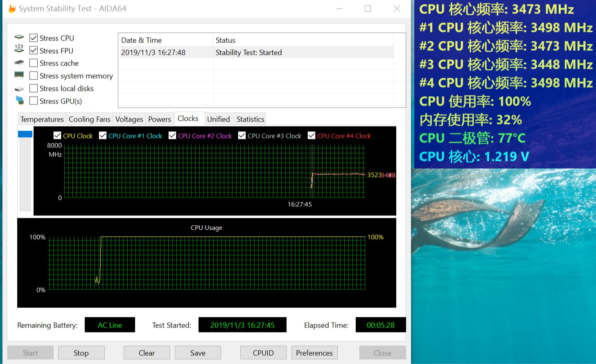Click the CPU chip icon beside Stress CPU
The height and width of the screenshot is (364, 596).
click(19, 38)
